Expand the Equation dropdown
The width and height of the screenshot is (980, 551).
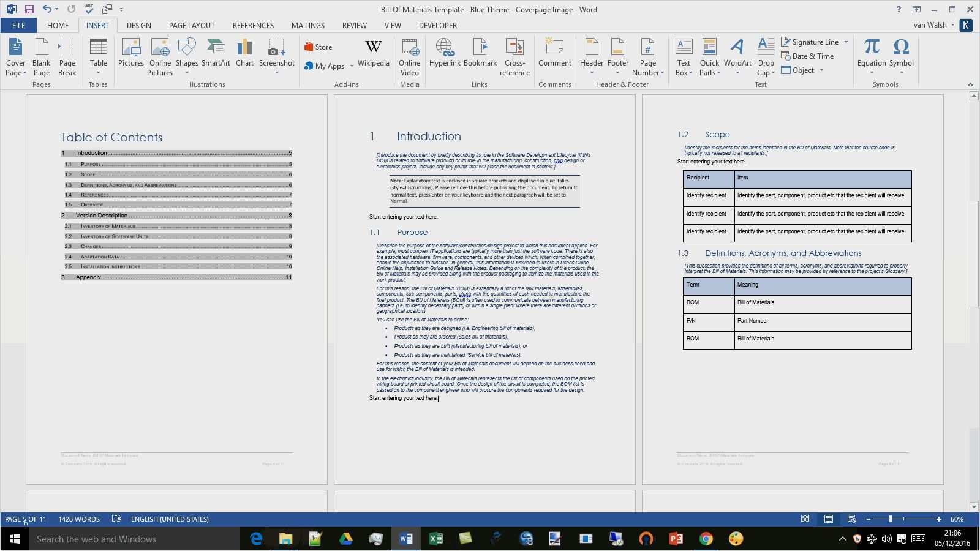pos(872,73)
